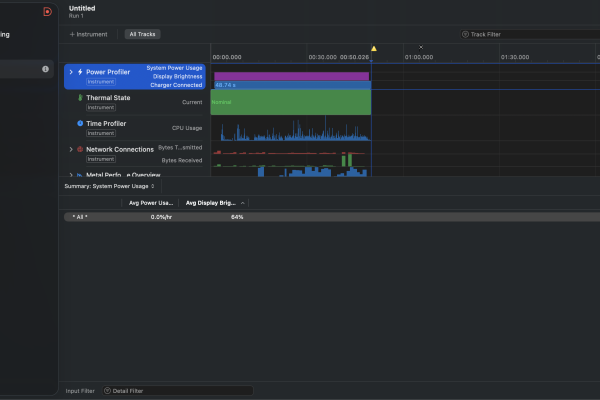Expand the Network Connections track
This screenshot has width=600, height=400.
click(70, 149)
